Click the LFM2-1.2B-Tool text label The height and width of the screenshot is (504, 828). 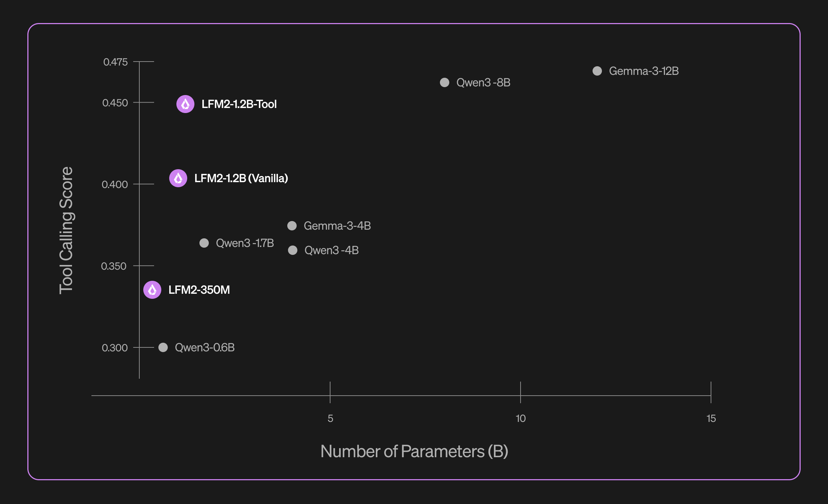coord(239,104)
